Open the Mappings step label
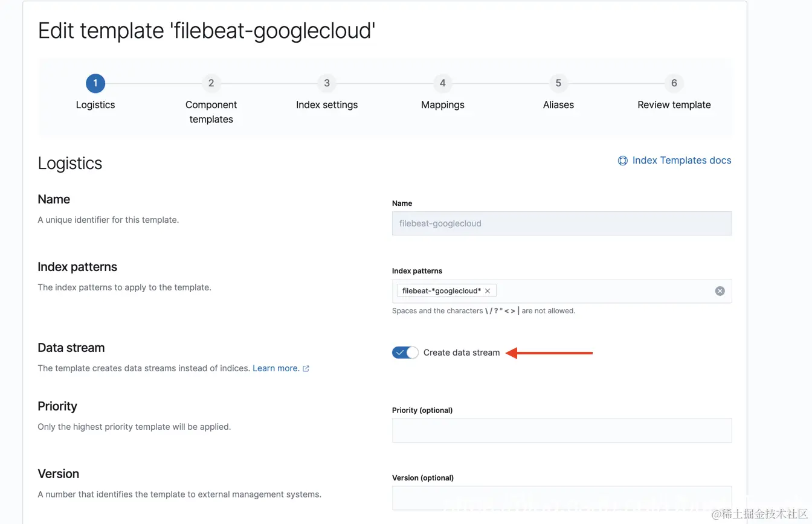 [443, 105]
